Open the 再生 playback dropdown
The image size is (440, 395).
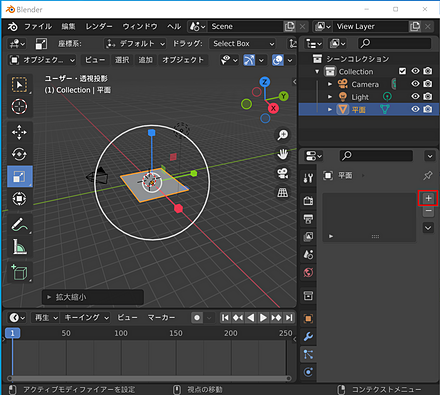click(45, 318)
